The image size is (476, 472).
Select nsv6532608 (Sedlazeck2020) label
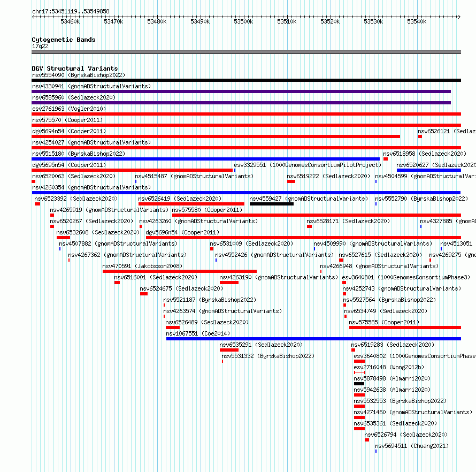click(x=98, y=232)
